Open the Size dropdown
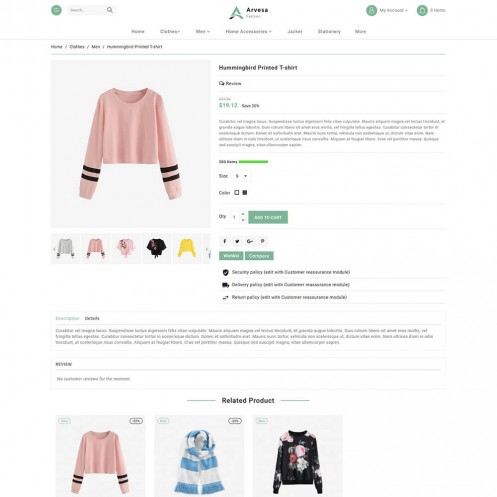The width and height of the screenshot is (497, 497). (241, 176)
